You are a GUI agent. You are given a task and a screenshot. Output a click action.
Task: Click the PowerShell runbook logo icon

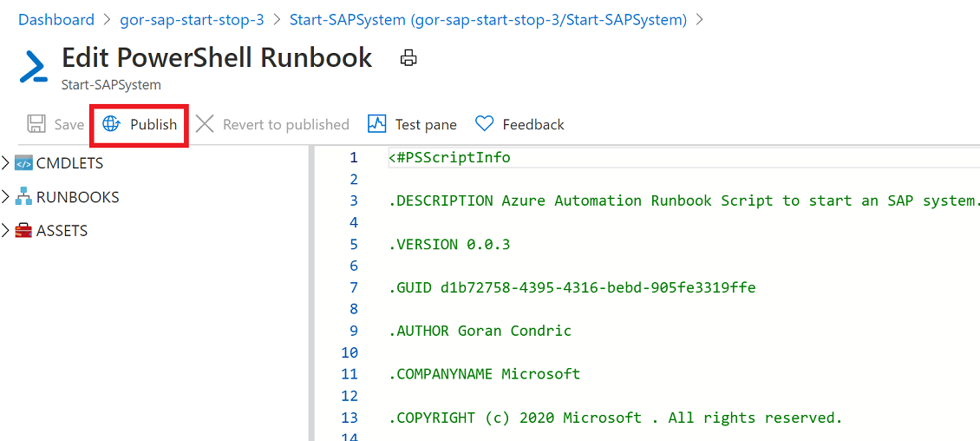[x=34, y=67]
